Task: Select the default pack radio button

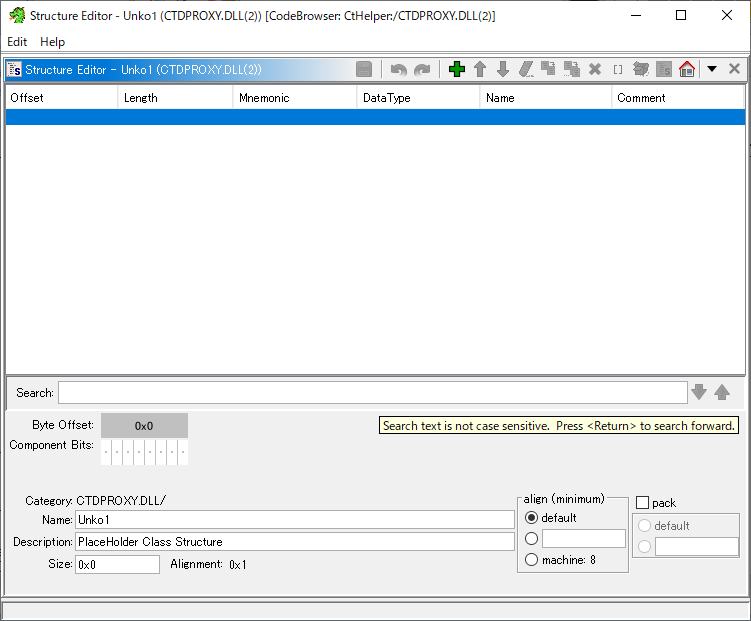Action: [x=644, y=526]
